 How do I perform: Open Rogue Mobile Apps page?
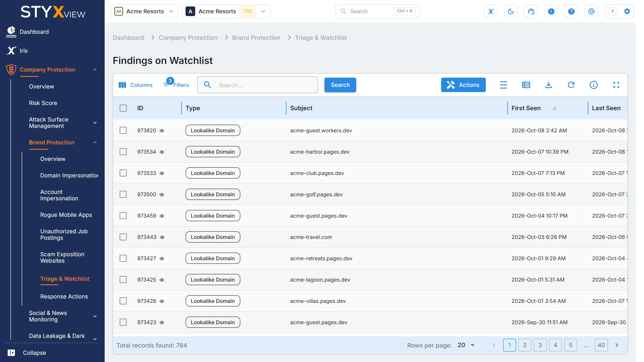click(x=66, y=215)
